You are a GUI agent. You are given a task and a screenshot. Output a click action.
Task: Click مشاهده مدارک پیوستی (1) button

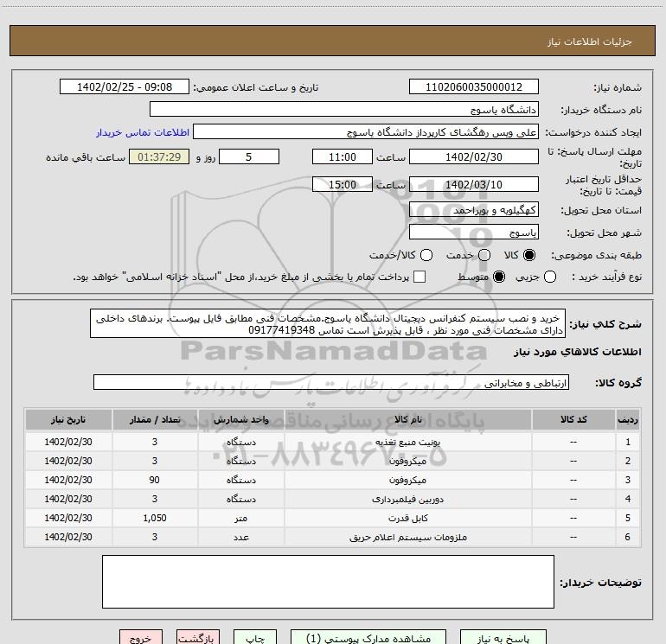pyautogui.click(x=368, y=638)
